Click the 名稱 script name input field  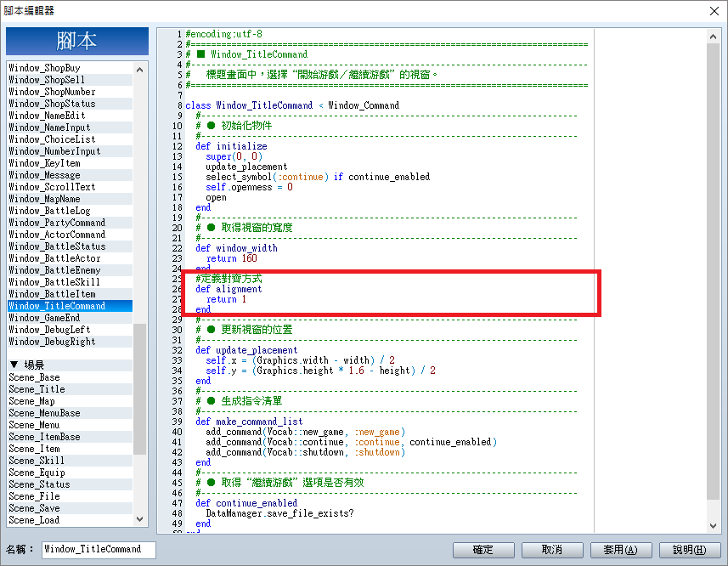tap(99, 549)
